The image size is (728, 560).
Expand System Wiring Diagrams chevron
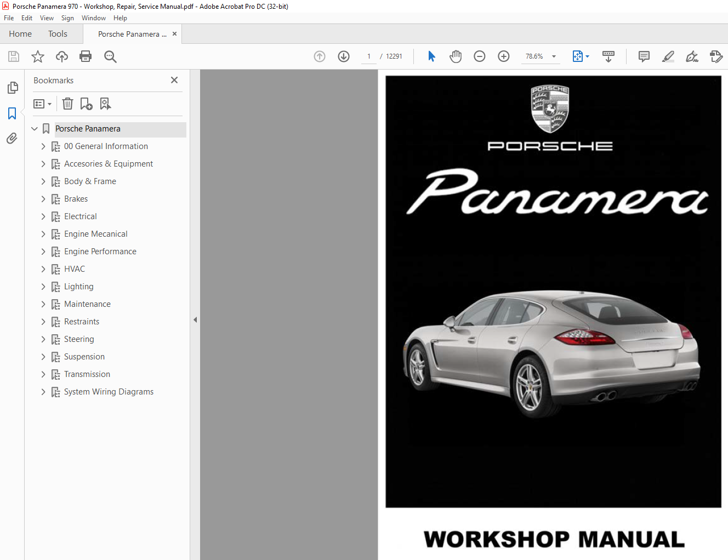43,392
